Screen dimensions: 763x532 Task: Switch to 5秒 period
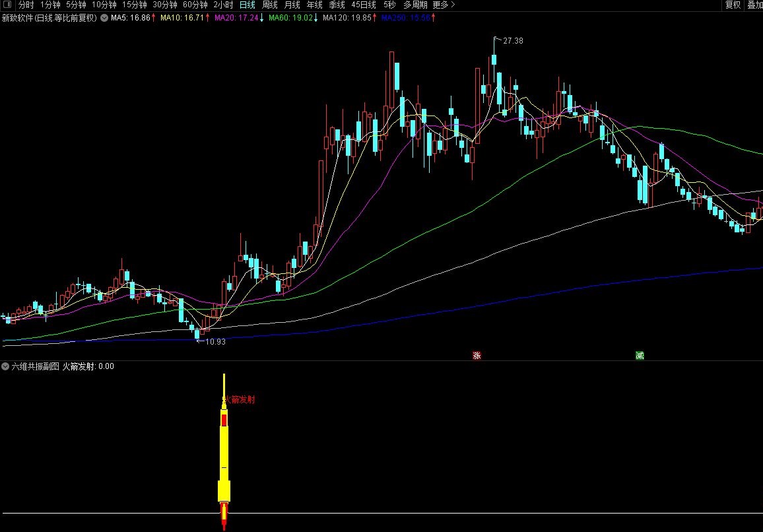[389, 5]
